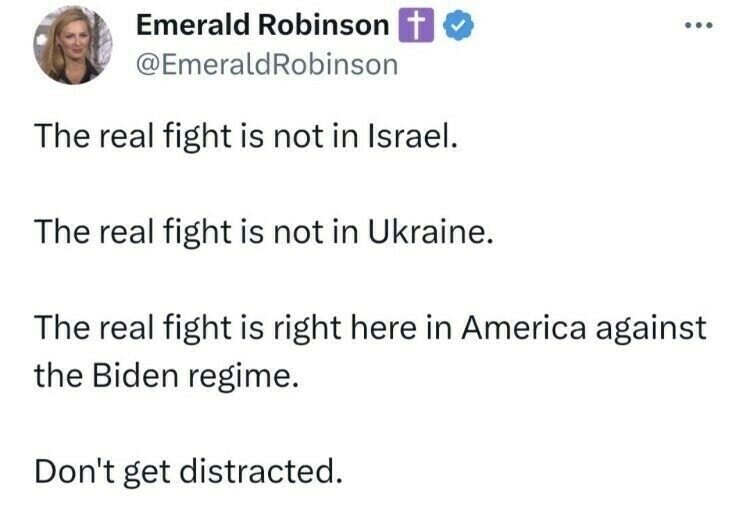Click the blue verified checkmark badge

point(459,25)
